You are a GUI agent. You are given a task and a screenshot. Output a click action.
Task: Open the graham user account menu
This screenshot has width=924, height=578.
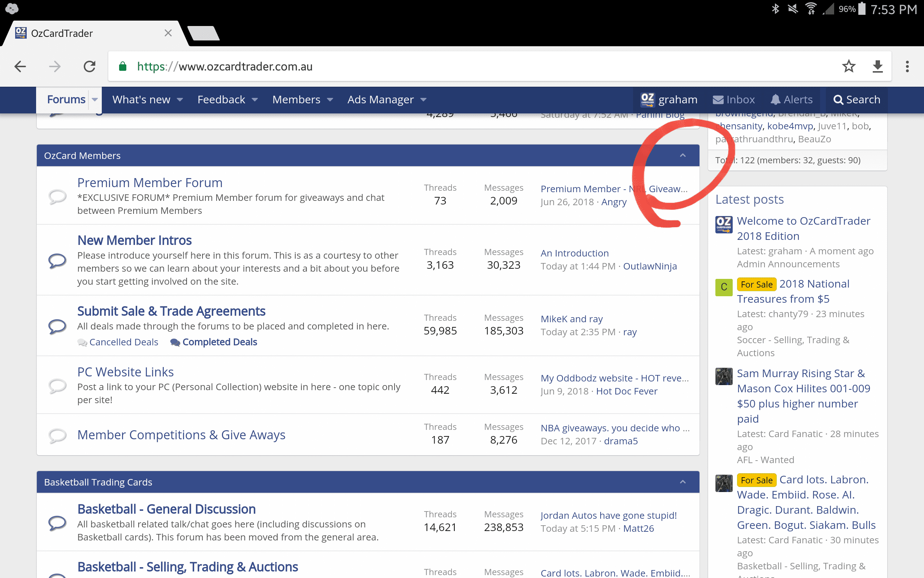click(x=669, y=100)
